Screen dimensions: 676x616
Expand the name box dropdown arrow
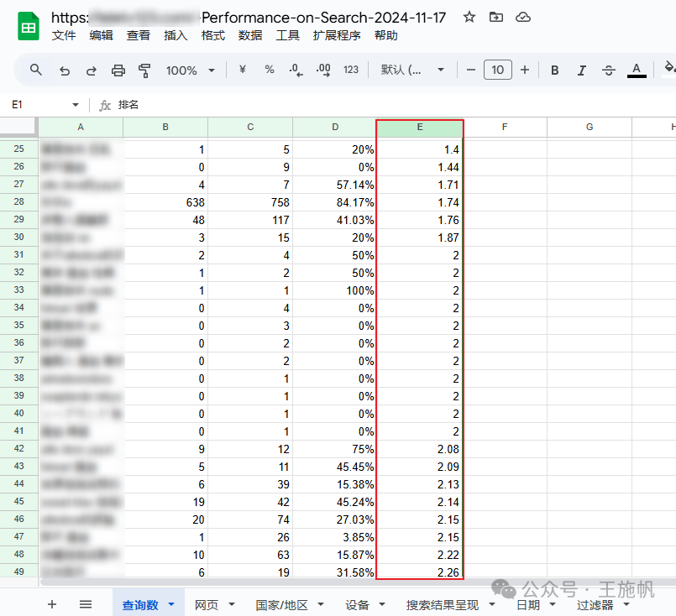[x=76, y=105]
